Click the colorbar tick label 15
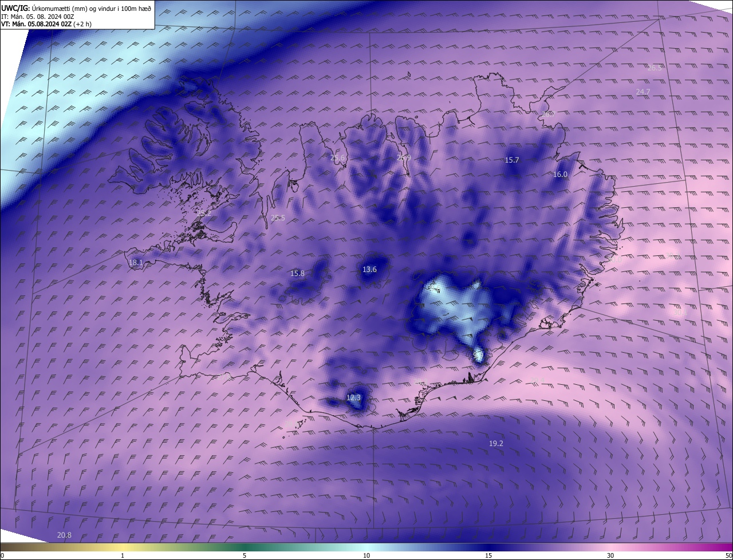The height and width of the screenshot is (560, 733). [488, 555]
